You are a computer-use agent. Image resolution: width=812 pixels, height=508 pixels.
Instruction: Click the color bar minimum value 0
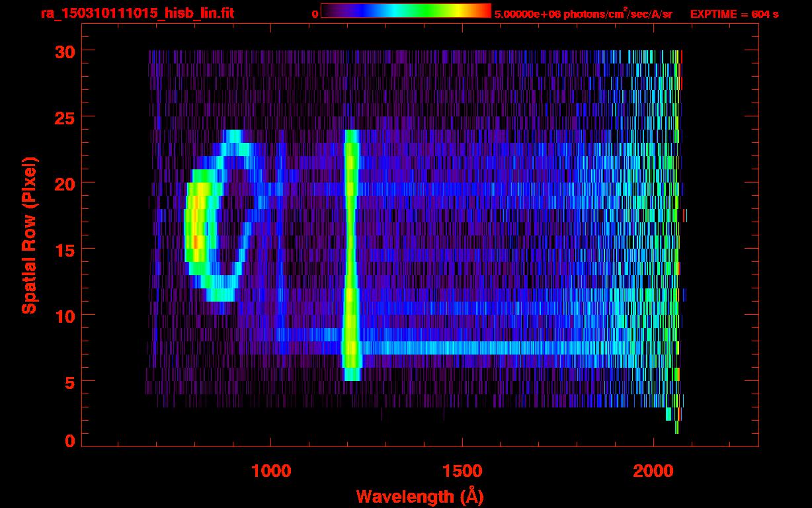click(x=315, y=14)
